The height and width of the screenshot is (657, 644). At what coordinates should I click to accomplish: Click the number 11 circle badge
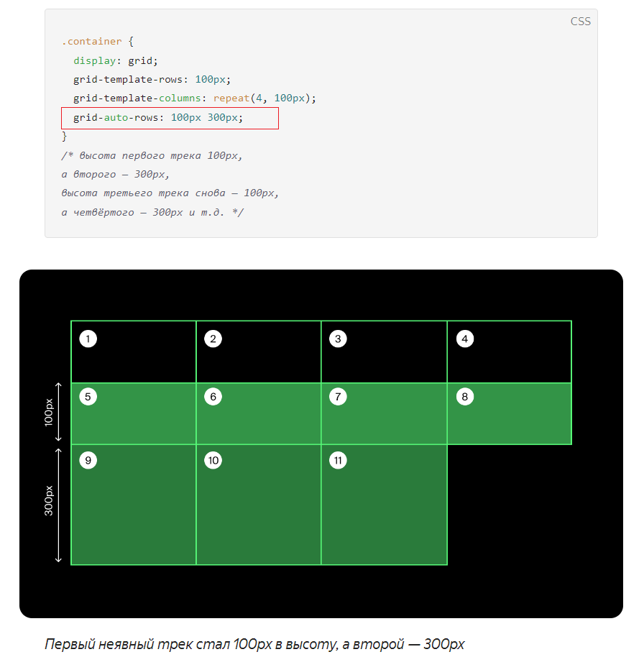pyautogui.click(x=338, y=461)
